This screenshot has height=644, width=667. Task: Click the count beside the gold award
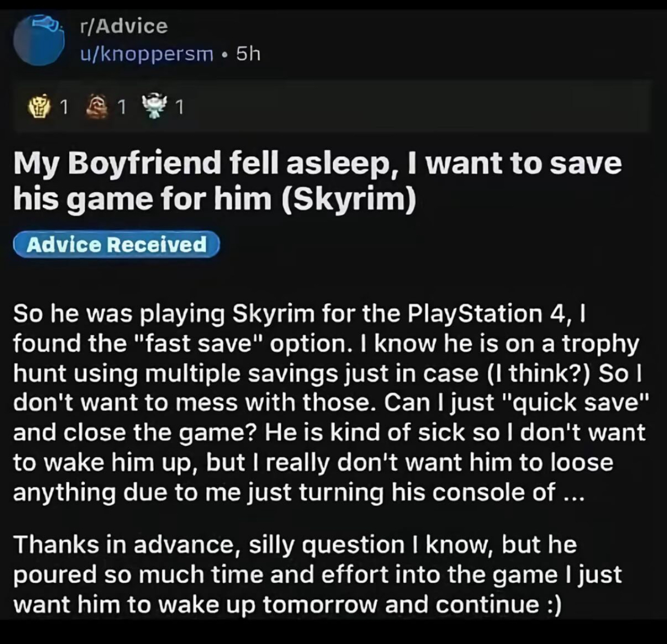[x=64, y=108]
